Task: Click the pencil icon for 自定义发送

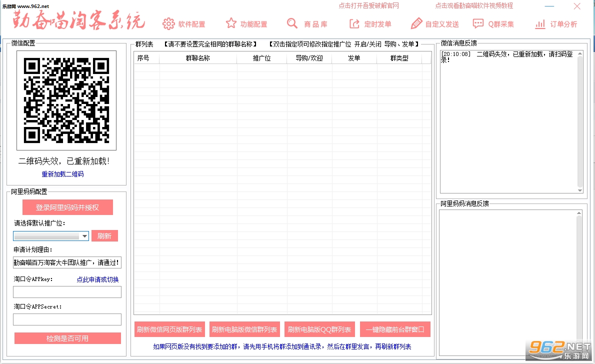Action: (416, 23)
